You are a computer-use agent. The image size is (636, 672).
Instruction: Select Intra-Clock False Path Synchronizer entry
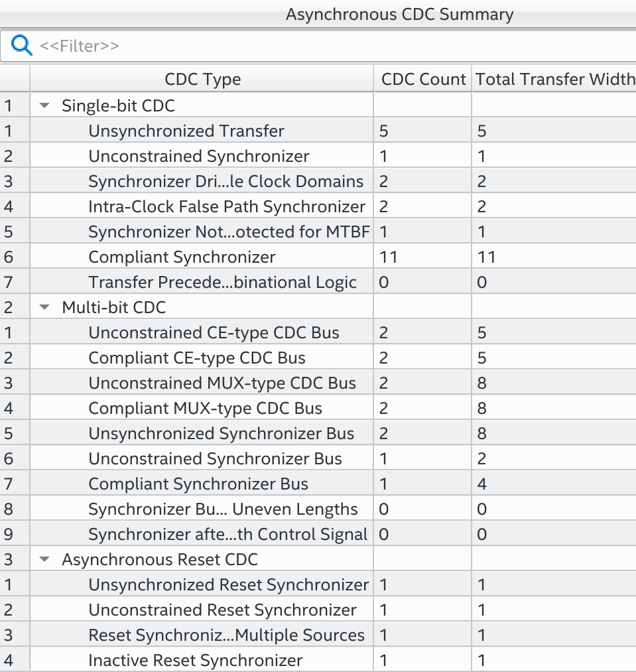point(226,206)
